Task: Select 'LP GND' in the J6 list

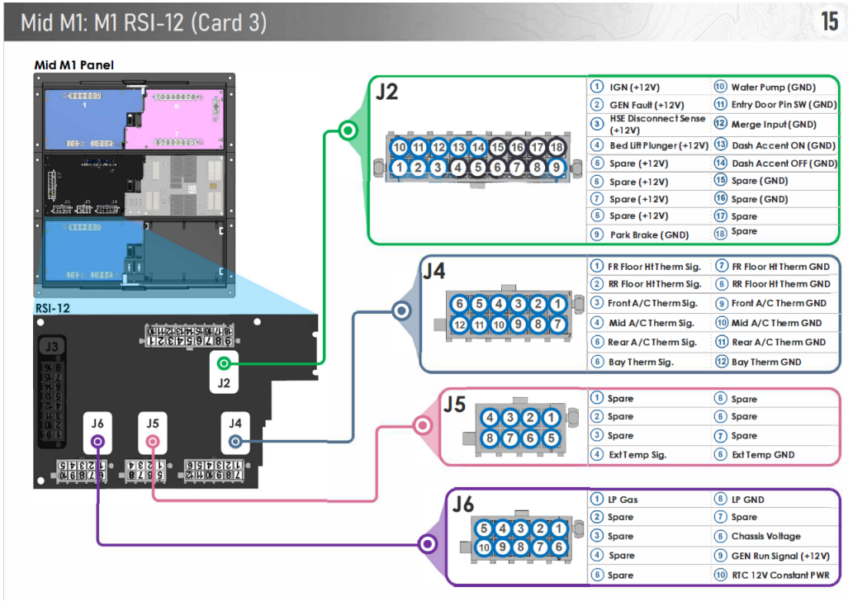Action: (747, 500)
